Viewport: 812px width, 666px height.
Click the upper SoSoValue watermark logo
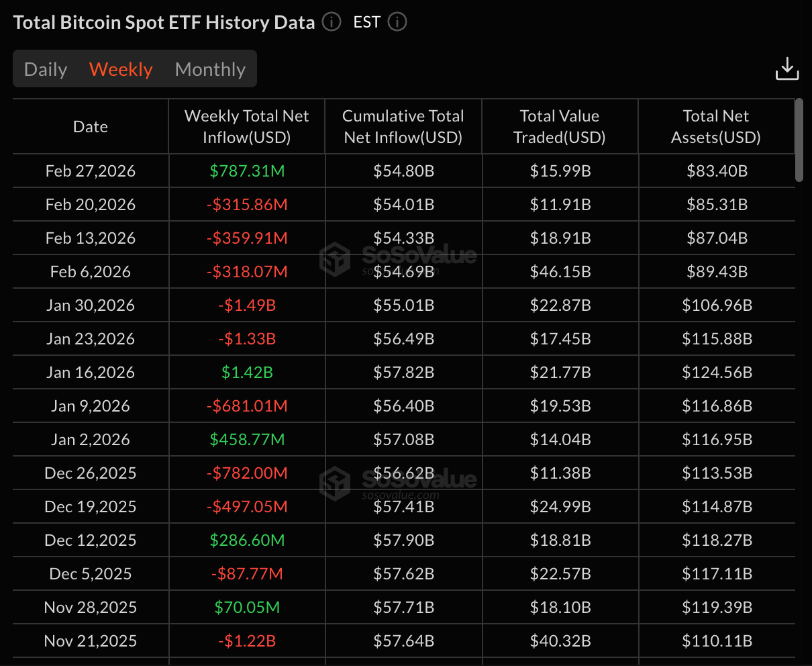(398, 259)
